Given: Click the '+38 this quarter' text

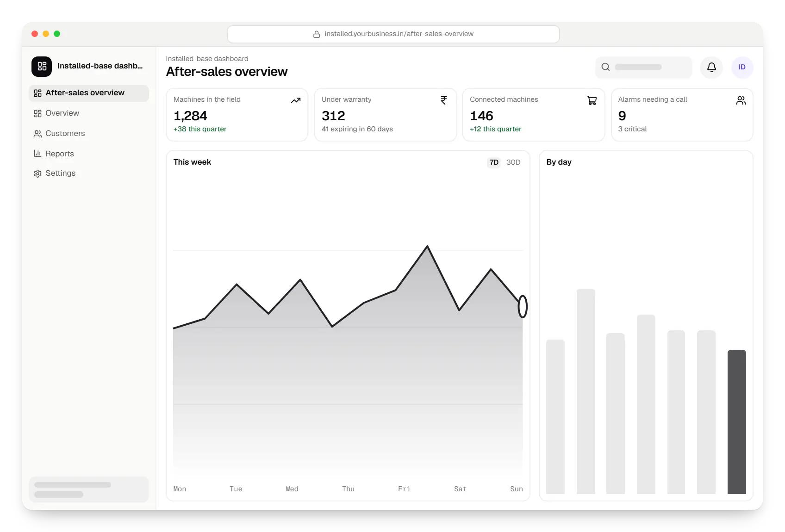Looking at the screenshot, I should [200, 129].
